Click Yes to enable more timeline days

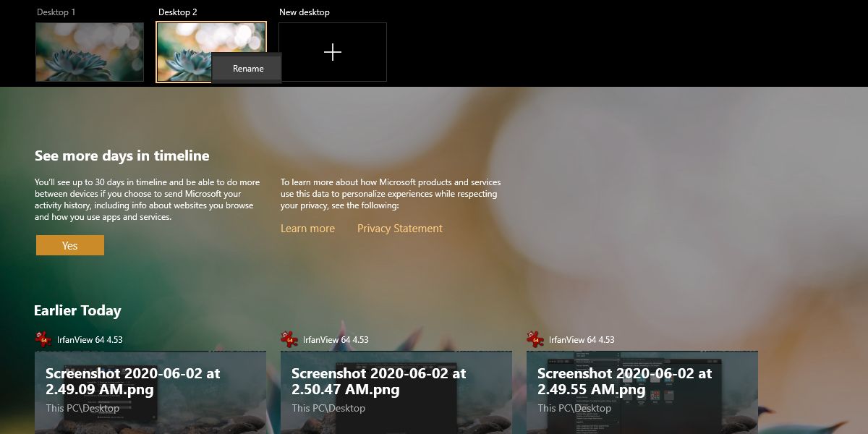[70, 245]
